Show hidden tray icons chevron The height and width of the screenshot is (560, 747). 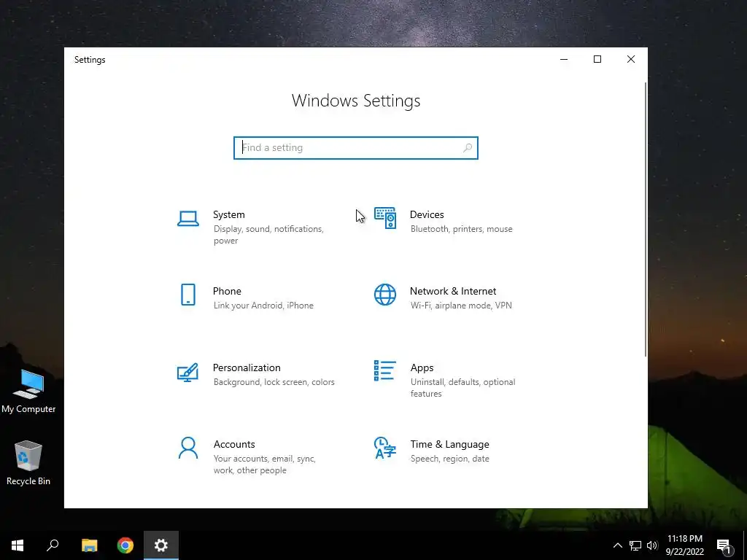[x=617, y=545]
